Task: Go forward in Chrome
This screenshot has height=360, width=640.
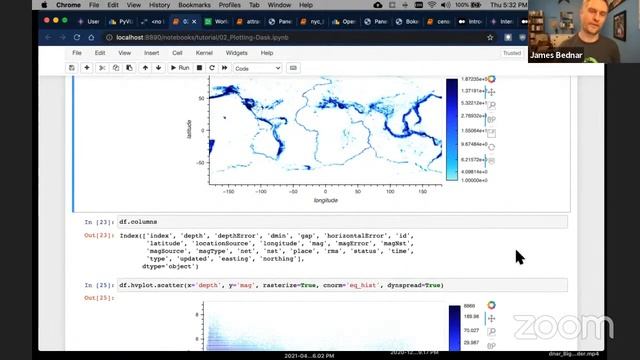Action: coord(62,38)
